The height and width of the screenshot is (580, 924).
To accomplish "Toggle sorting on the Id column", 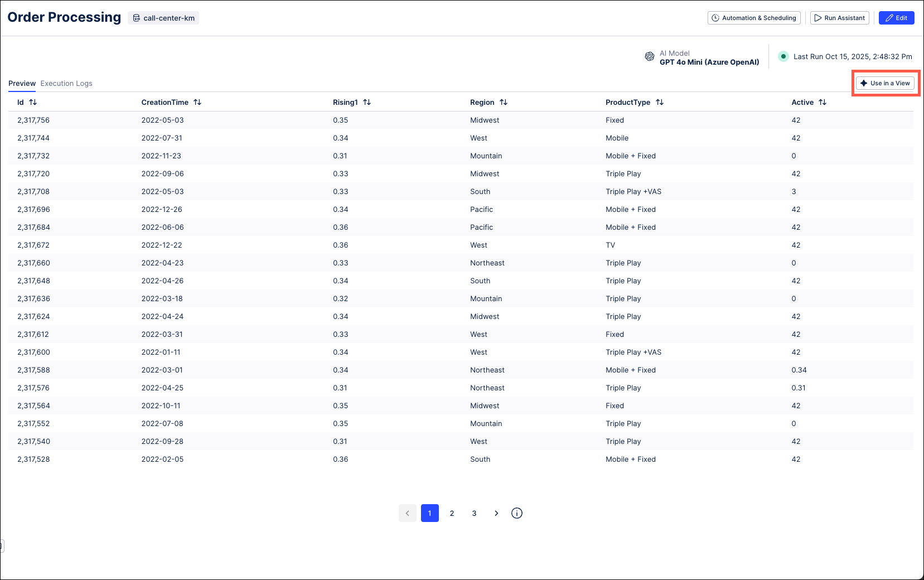I will pos(33,102).
